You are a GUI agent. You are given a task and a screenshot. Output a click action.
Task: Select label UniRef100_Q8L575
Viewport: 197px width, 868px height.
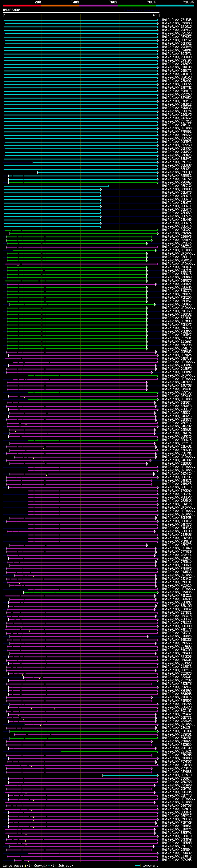[x=177, y=216]
